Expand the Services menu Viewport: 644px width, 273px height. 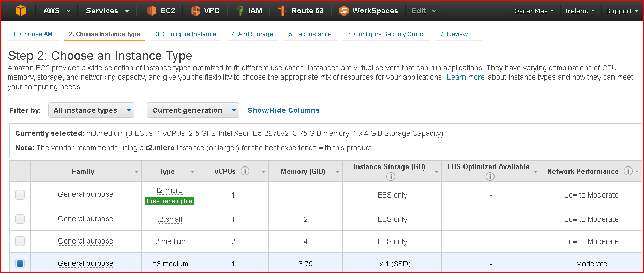tap(108, 11)
